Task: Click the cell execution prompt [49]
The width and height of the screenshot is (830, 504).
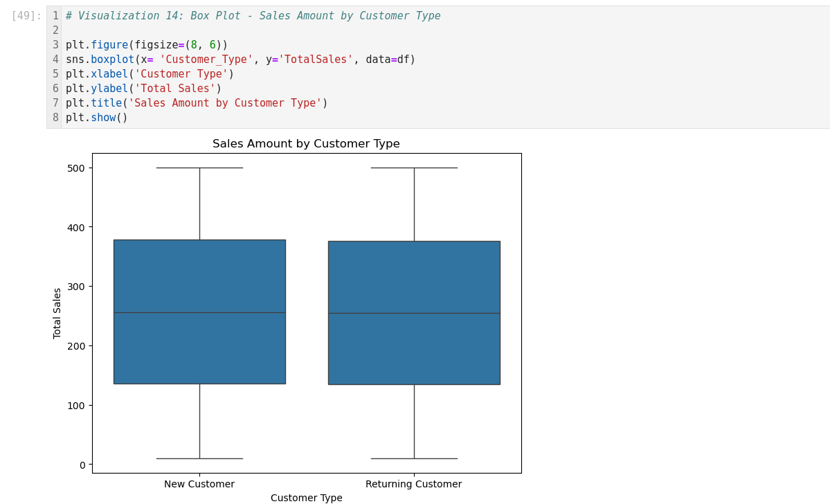Action: tap(26, 16)
